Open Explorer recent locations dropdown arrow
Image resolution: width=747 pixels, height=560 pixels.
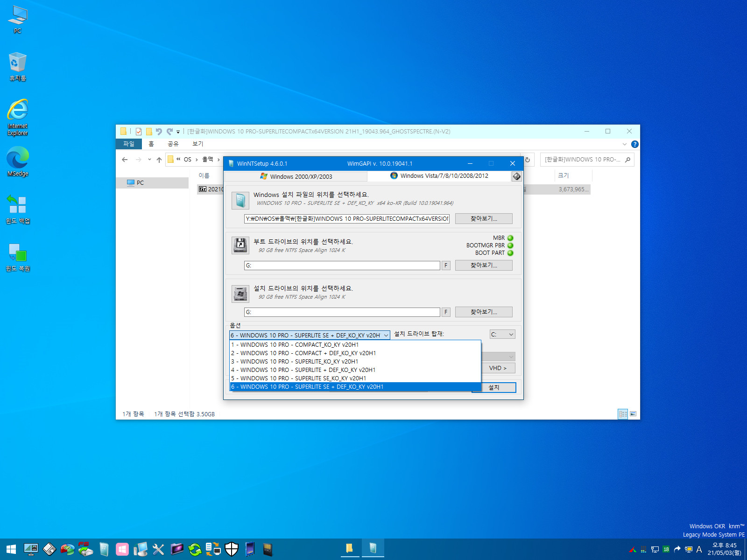(149, 160)
